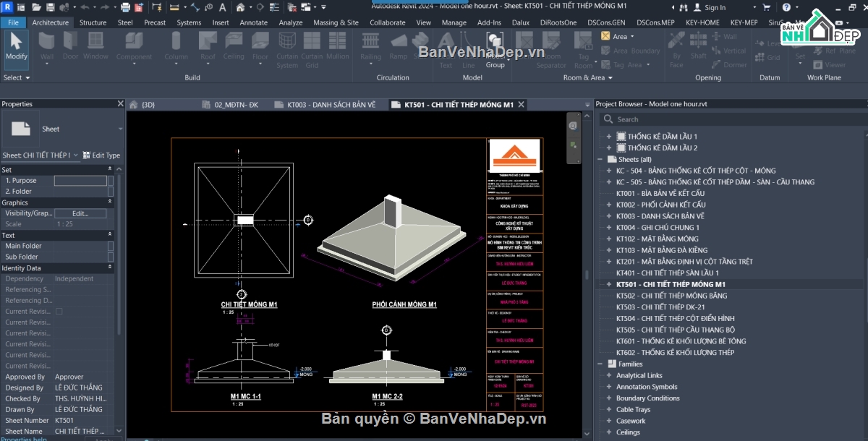The height and width of the screenshot is (441, 868).
Task: Click the 1. Purpose value field
Action: tap(80, 181)
